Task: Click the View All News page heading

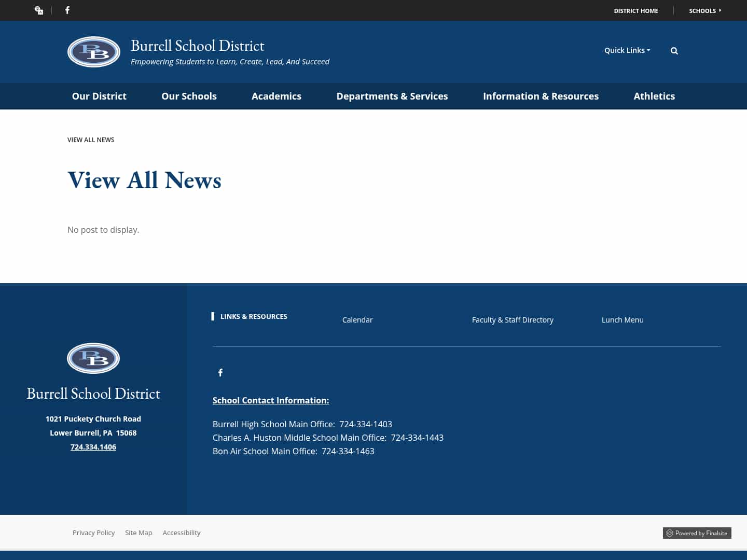Action: (145, 180)
